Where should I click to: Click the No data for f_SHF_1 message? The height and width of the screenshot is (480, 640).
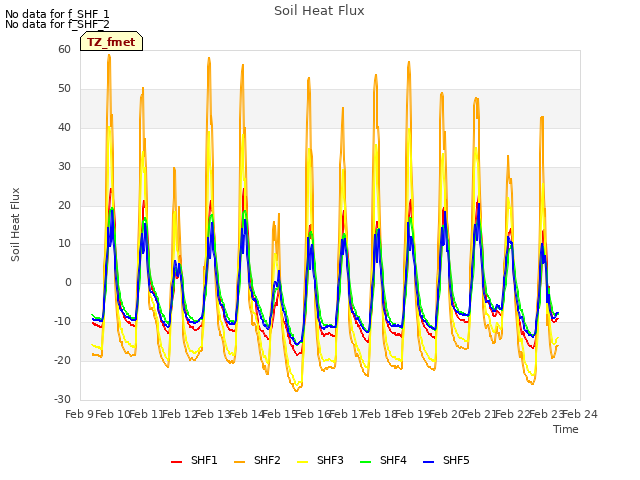click(x=57, y=14)
